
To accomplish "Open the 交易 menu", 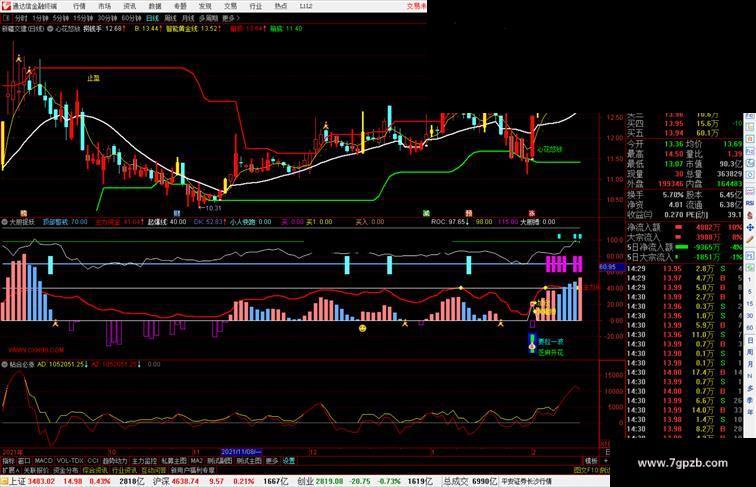I will [230, 6].
